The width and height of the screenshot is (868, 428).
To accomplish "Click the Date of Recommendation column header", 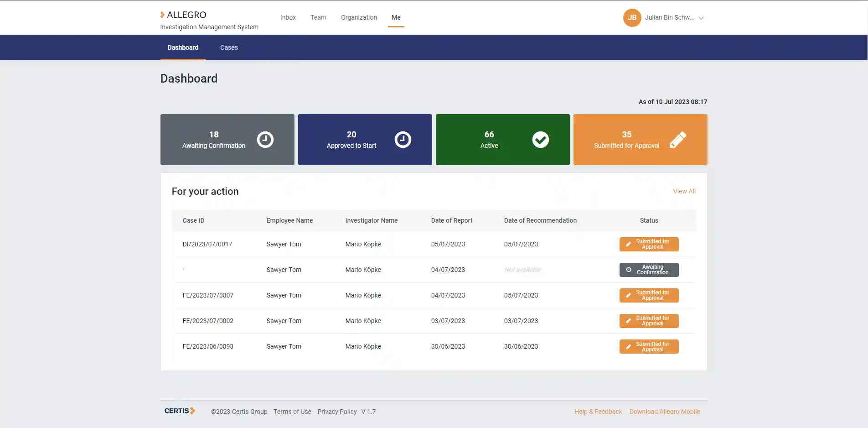I will tap(540, 220).
